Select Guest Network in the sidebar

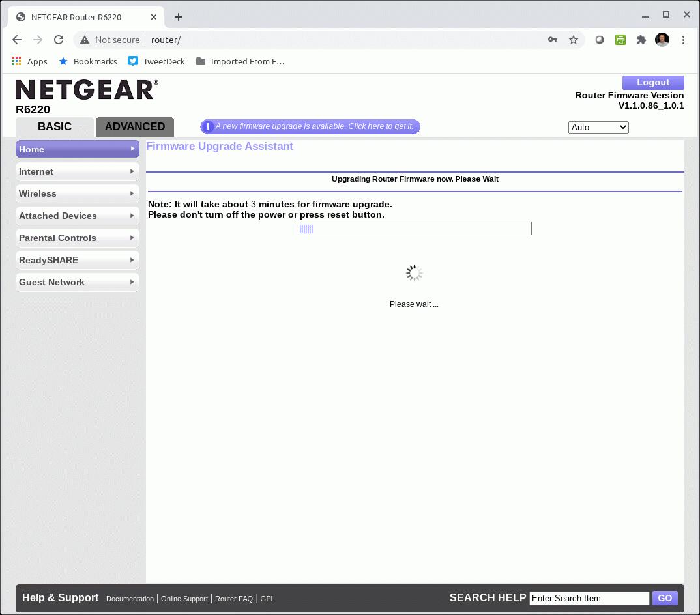click(77, 282)
